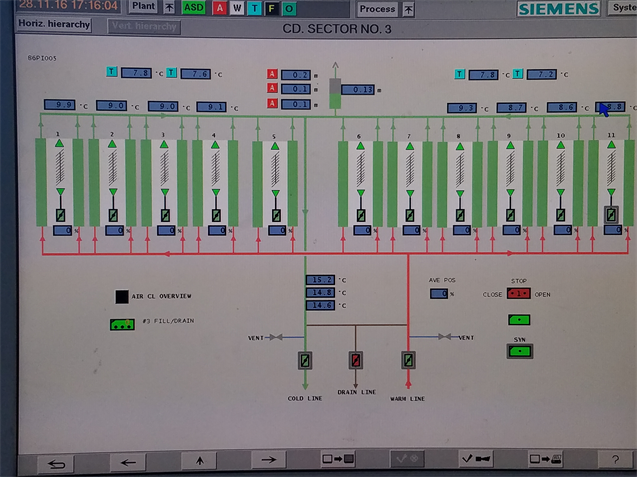Click the help question mark button
Image resolution: width=637 pixels, height=477 pixels.
point(614,459)
